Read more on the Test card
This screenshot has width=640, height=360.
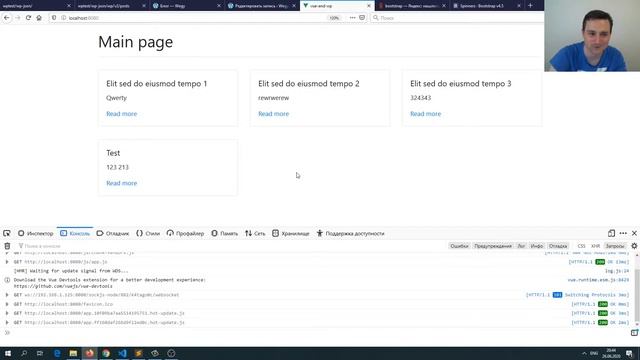[x=122, y=183]
